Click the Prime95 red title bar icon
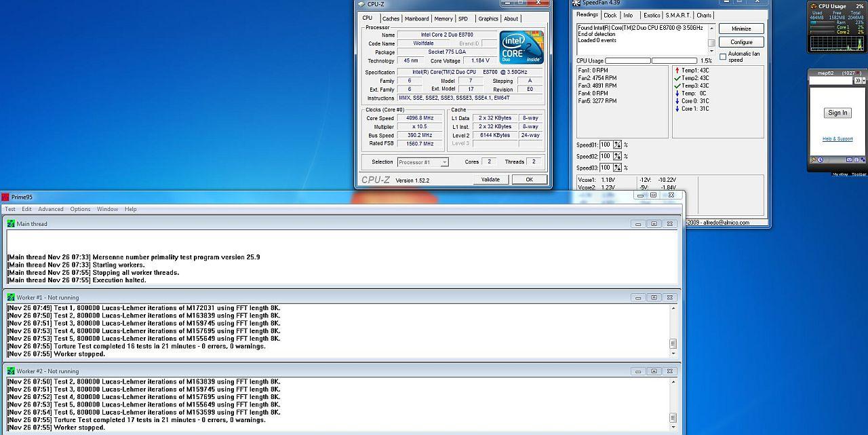The image size is (868, 435). (5, 197)
